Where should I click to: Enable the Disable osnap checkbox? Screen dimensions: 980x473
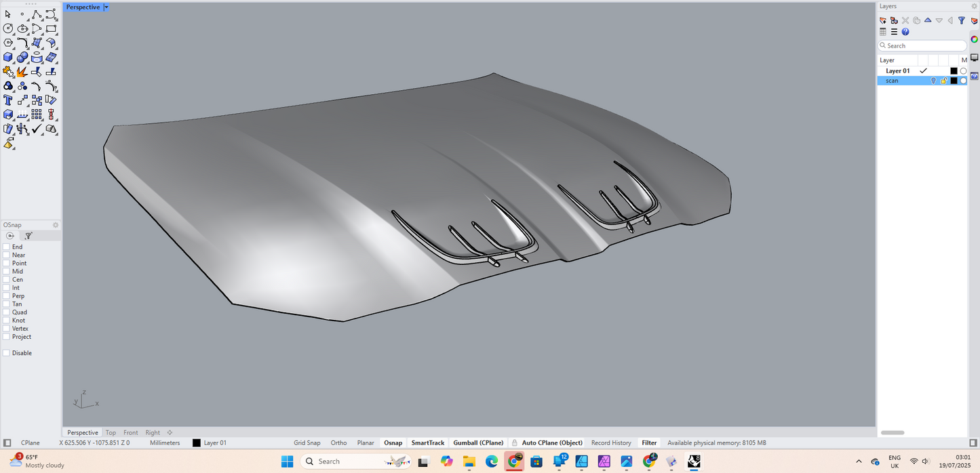click(7, 352)
